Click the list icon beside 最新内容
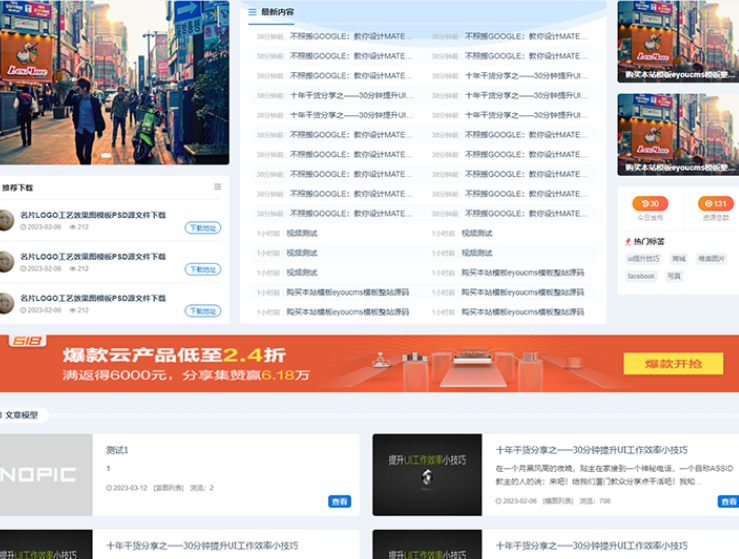 253,12
